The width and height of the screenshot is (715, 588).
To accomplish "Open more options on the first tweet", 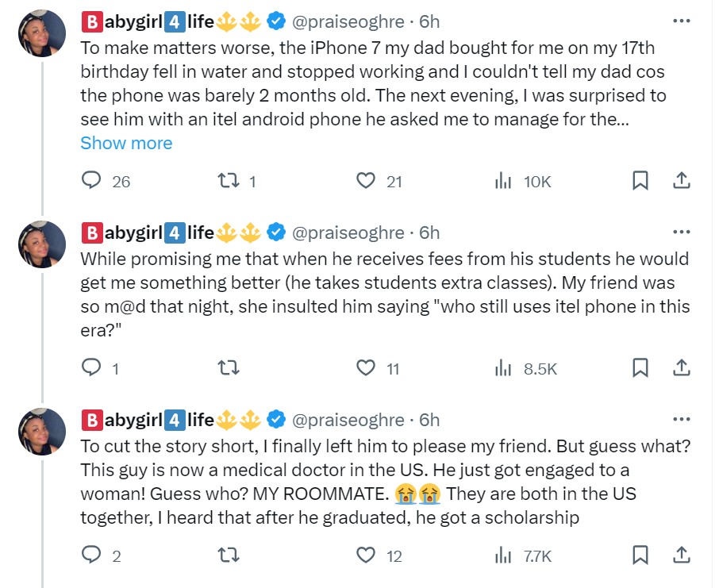I will [681, 20].
